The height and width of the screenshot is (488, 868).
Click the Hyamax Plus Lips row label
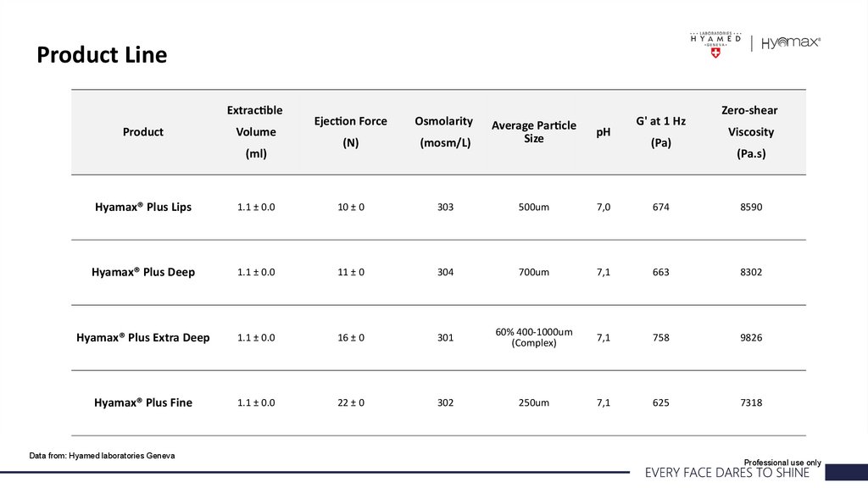click(x=143, y=208)
